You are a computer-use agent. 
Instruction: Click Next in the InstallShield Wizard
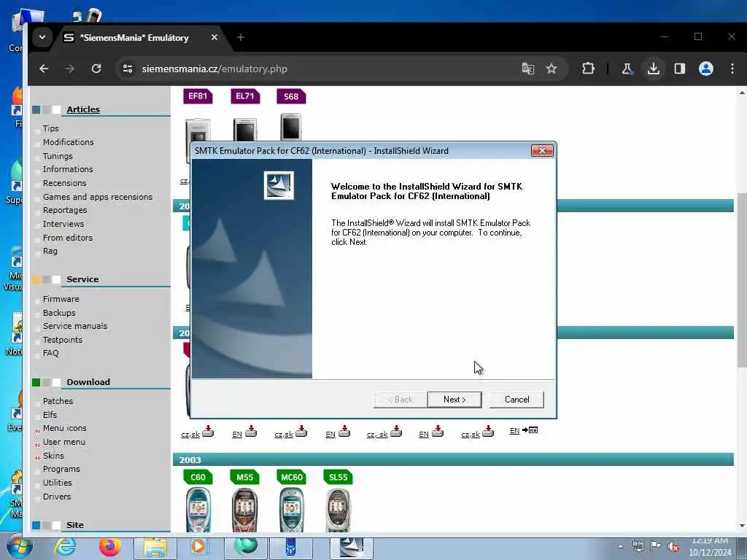(454, 400)
